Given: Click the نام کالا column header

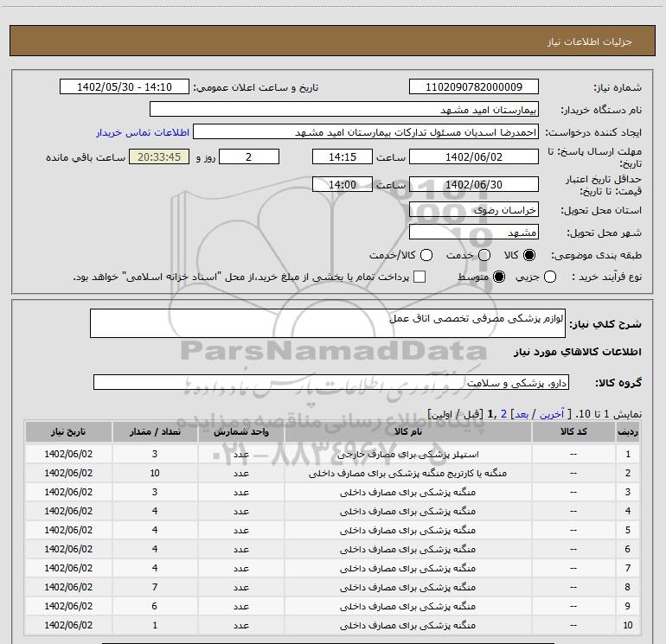Looking at the screenshot, I should click(x=407, y=431).
